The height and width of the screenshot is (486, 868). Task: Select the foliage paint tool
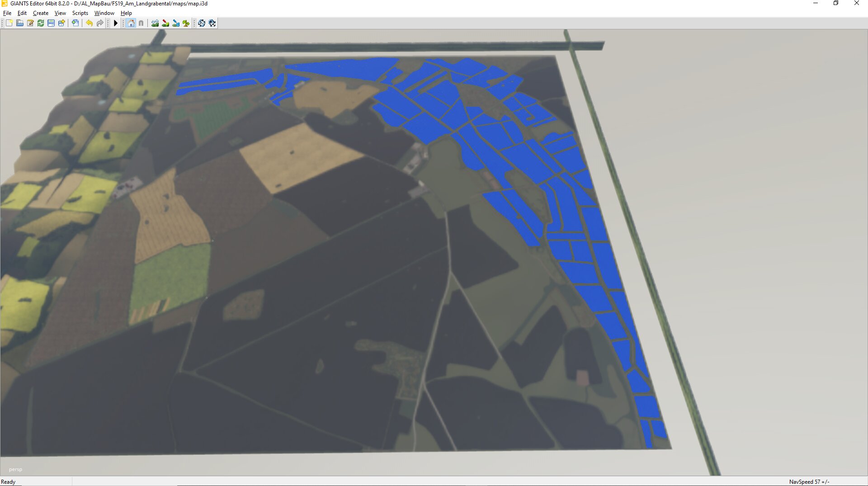[x=186, y=23]
